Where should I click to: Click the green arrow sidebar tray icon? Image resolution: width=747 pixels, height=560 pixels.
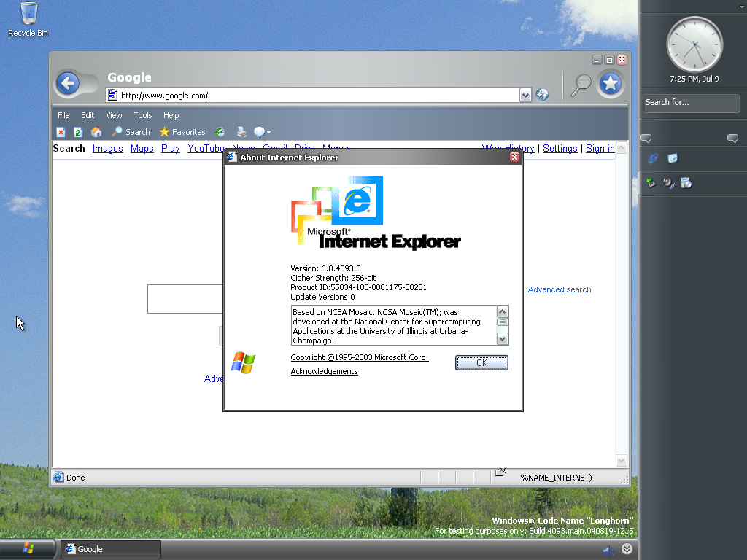[x=651, y=182]
